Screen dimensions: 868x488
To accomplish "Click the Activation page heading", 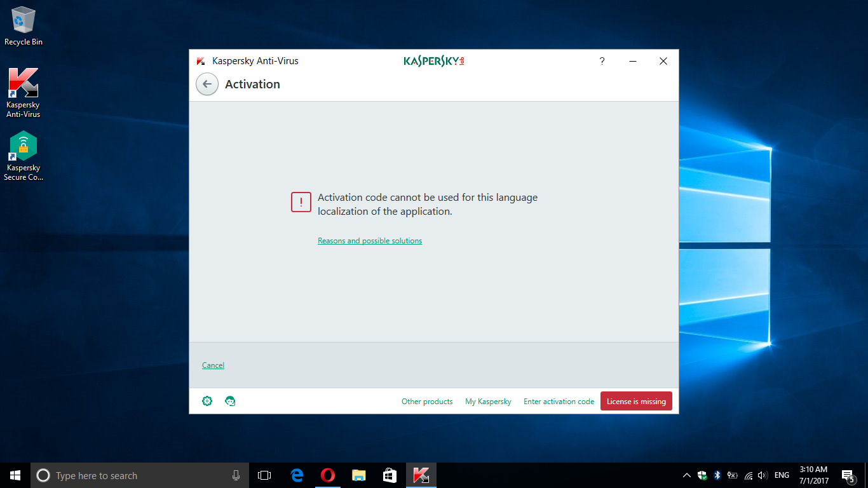I will (x=252, y=84).
